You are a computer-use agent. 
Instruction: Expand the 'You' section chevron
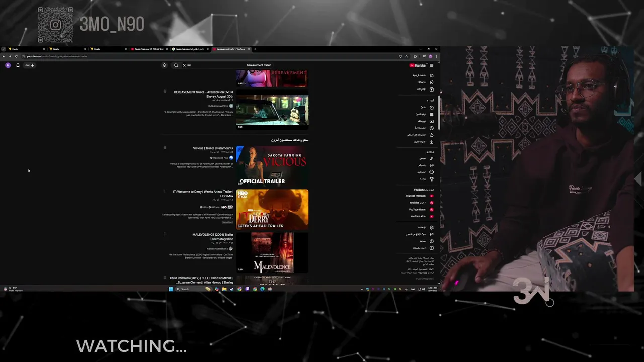(428, 100)
